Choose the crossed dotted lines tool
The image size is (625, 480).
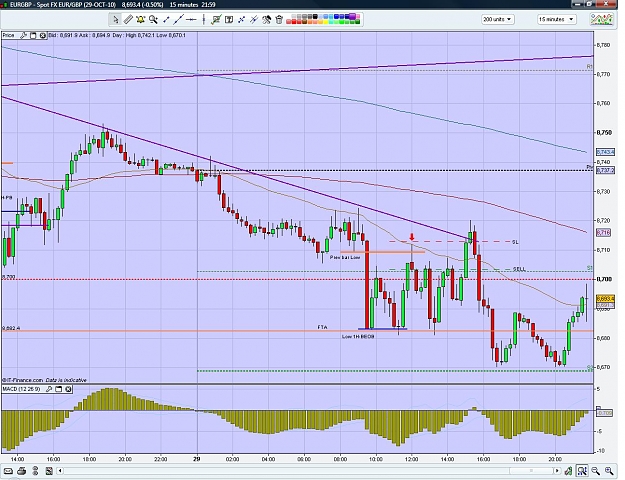[241, 20]
